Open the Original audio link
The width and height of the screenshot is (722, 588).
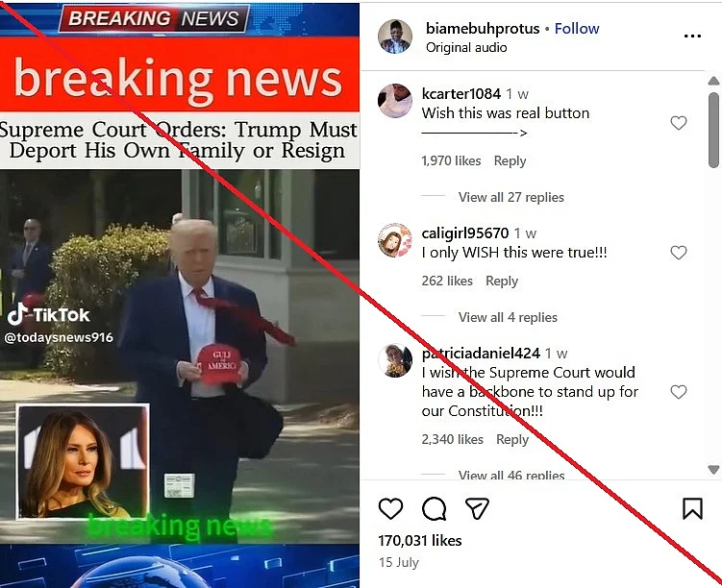pyautogui.click(x=466, y=47)
